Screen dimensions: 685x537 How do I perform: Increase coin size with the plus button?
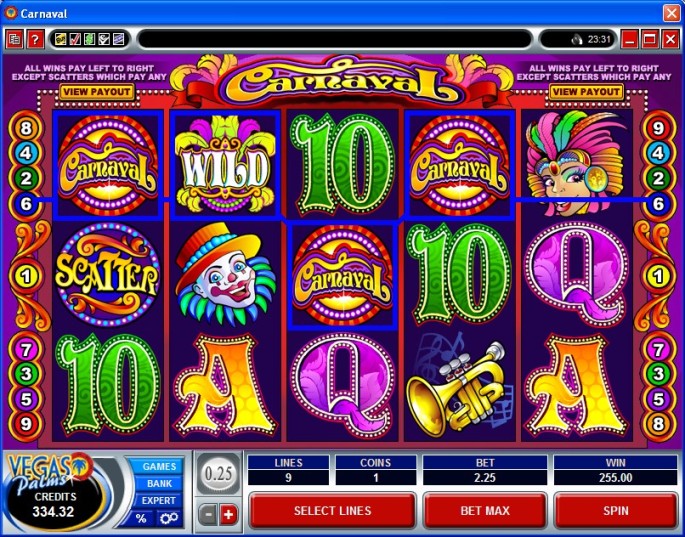[x=228, y=515]
